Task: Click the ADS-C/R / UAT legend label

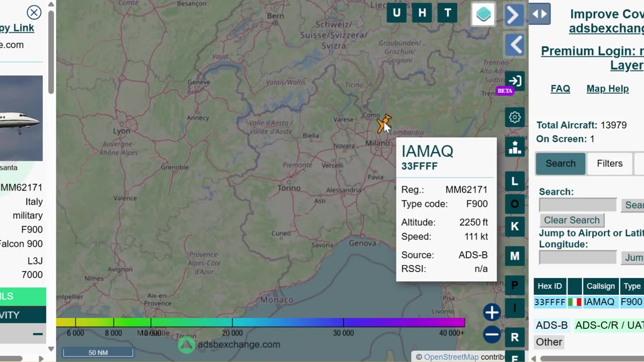Action: (609, 325)
